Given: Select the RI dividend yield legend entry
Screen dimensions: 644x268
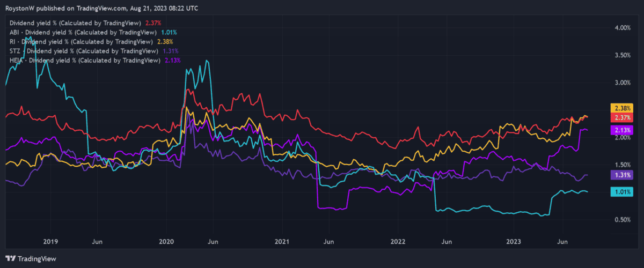Looking at the screenshot, I should [x=86, y=41].
